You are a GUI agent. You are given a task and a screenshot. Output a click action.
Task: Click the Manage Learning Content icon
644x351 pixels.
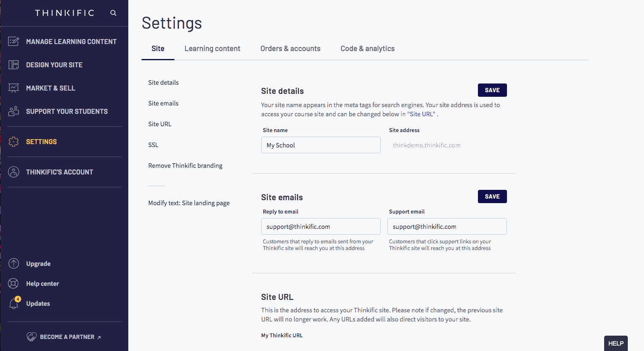coord(14,41)
